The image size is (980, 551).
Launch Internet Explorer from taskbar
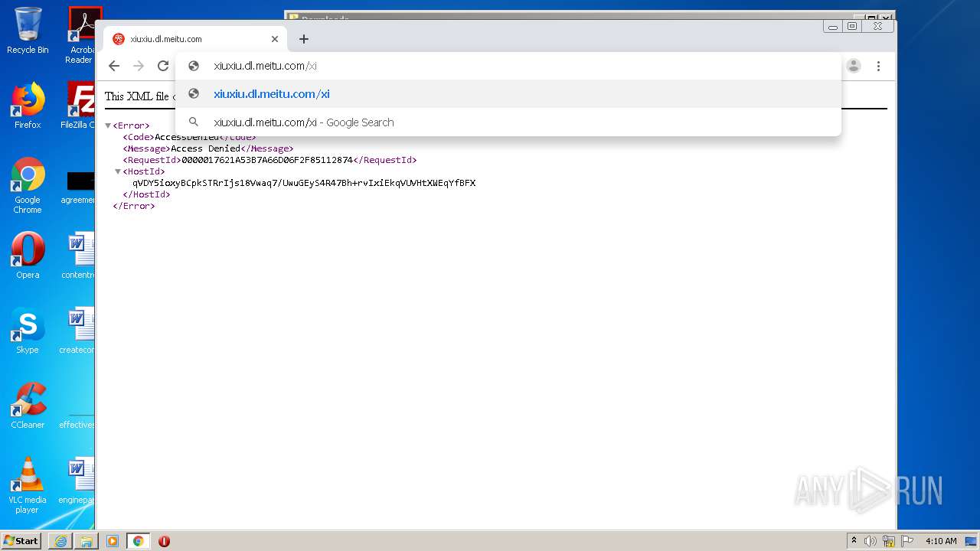tap(60, 541)
